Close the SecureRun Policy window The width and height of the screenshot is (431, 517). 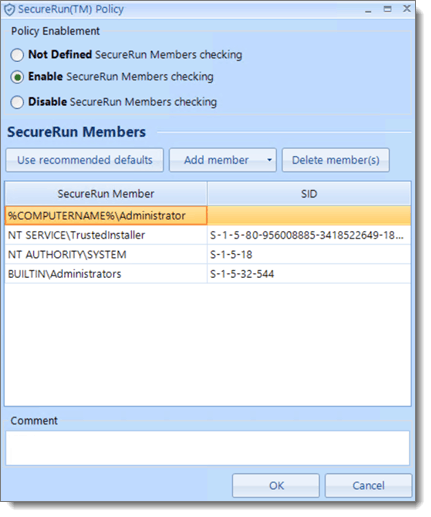coord(407,9)
